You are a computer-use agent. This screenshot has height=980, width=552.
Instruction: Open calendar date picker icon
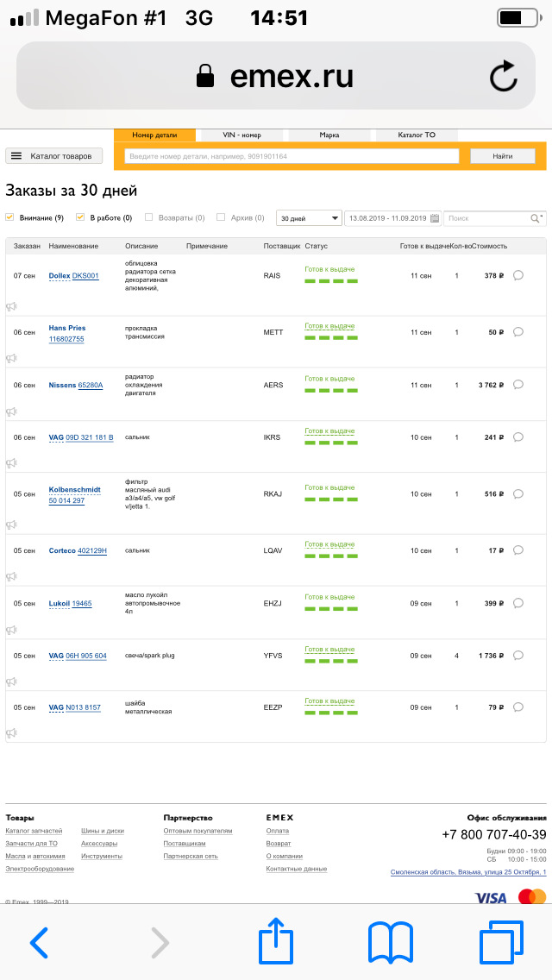click(x=435, y=218)
